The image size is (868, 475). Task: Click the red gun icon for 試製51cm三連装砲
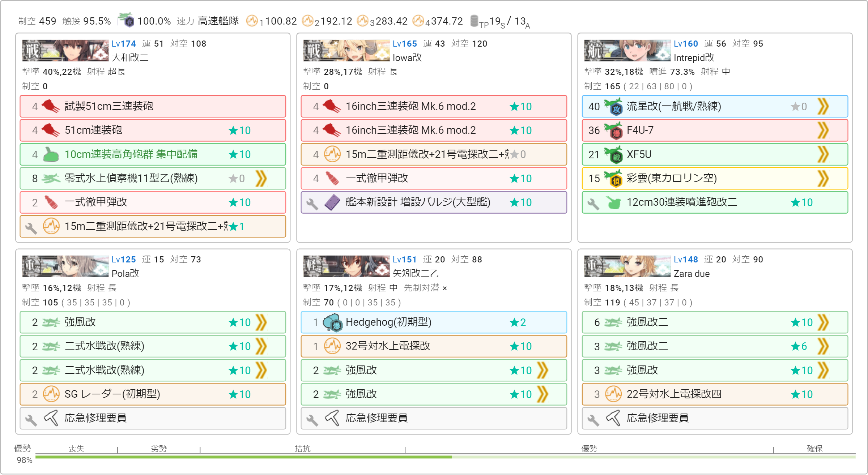coord(51,106)
